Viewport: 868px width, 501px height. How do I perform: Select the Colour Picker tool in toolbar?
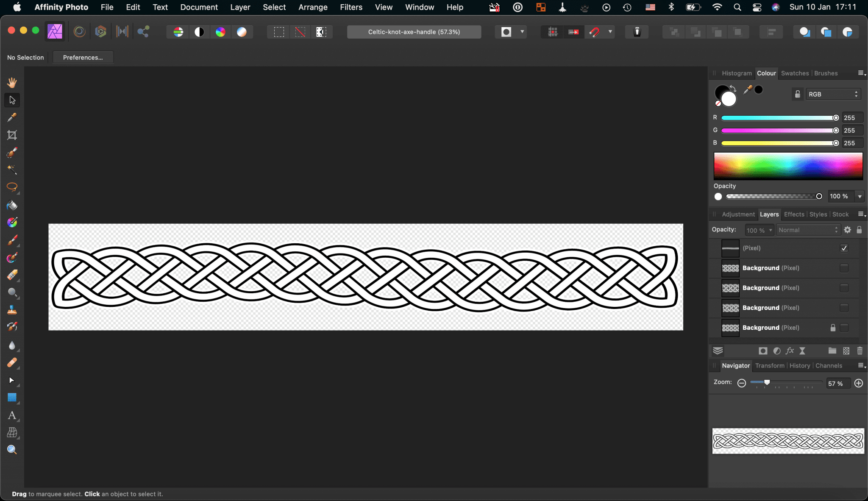[x=12, y=117]
